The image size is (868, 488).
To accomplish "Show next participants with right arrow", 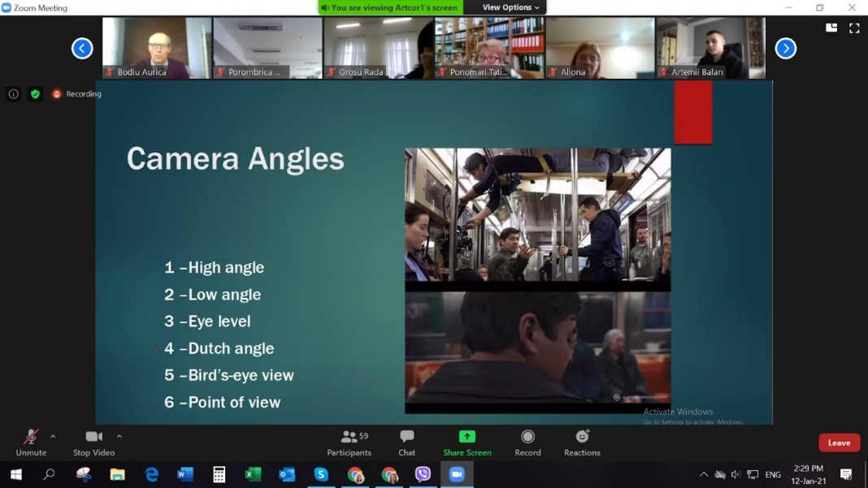I will pos(786,48).
